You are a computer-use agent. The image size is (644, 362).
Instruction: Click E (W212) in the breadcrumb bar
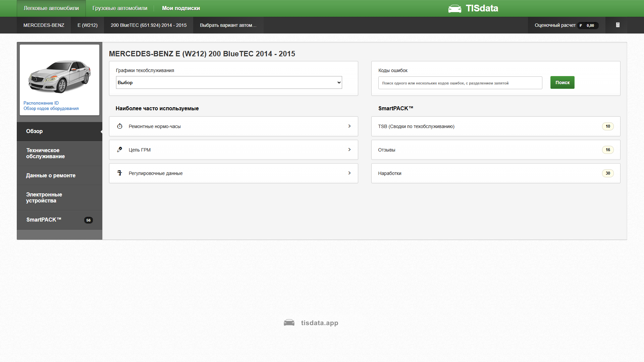pyautogui.click(x=88, y=25)
